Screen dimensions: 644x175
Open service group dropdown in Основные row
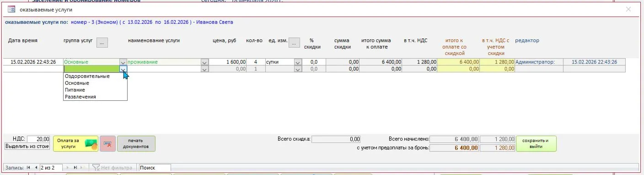[x=123, y=62]
